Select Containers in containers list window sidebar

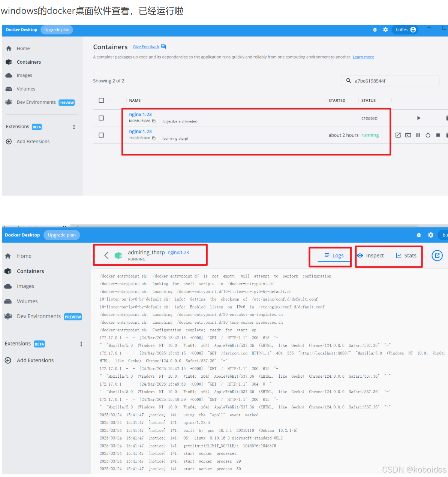[x=29, y=62]
